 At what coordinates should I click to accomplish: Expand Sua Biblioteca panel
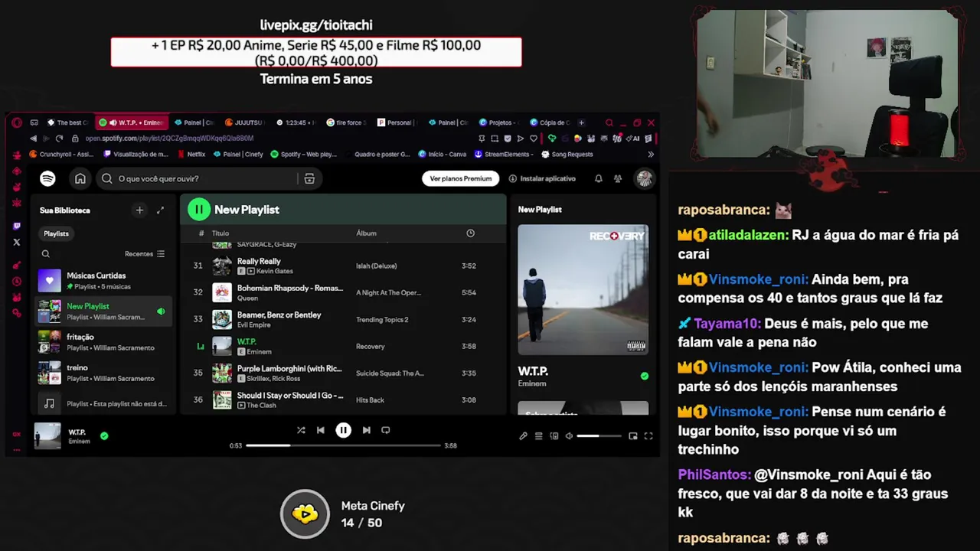pos(160,210)
